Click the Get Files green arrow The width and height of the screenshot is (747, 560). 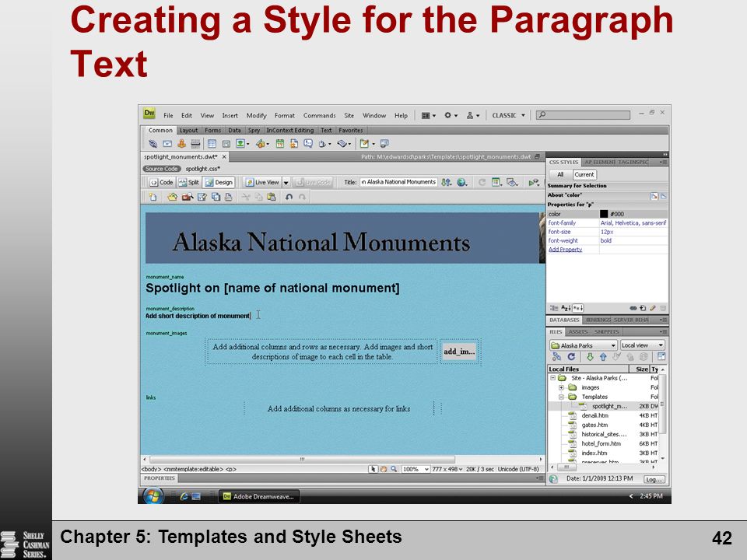click(x=590, y=357)
